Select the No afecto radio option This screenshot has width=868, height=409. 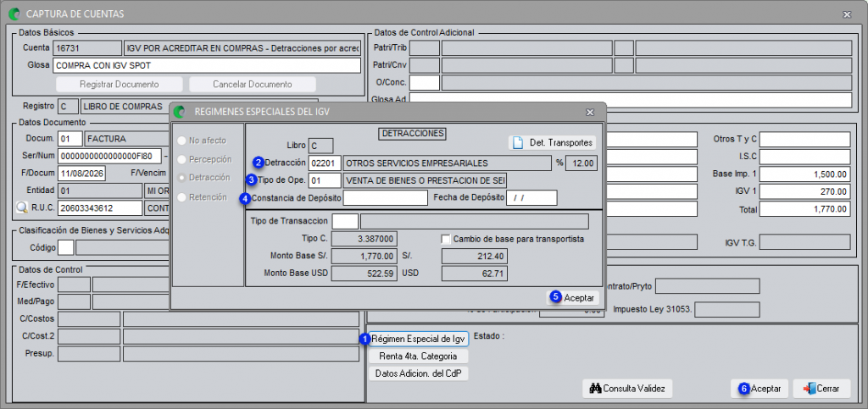tap(181, 141)
